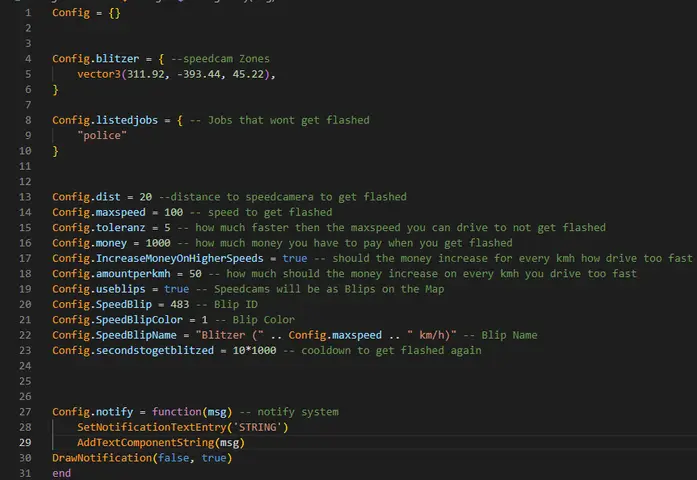Click the value 483 on line 20
The image size is (697, 480).
pos(180,304)
